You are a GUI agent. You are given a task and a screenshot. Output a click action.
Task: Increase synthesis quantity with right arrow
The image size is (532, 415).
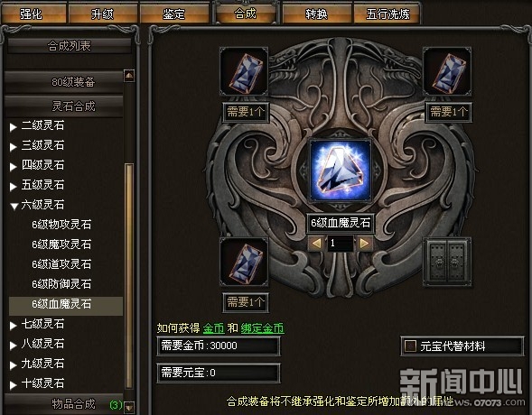[364, 243]
